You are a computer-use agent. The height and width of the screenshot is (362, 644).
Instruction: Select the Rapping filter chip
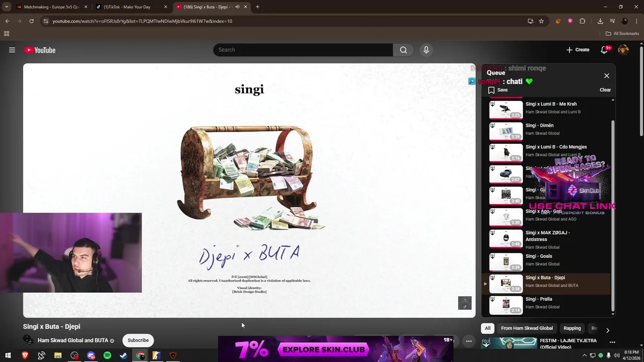pyautogui.click(x=572, y=328)
